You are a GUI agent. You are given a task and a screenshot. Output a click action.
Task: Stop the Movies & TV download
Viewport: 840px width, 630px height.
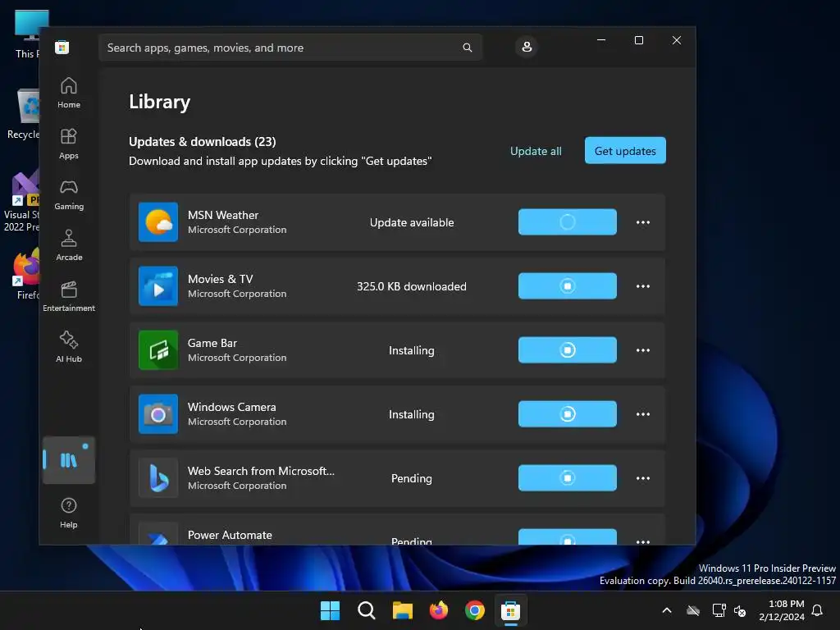[568, 286]
